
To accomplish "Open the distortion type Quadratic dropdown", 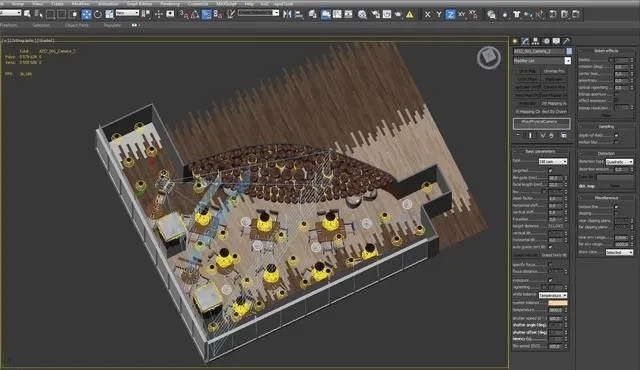I will coord(619,162).
